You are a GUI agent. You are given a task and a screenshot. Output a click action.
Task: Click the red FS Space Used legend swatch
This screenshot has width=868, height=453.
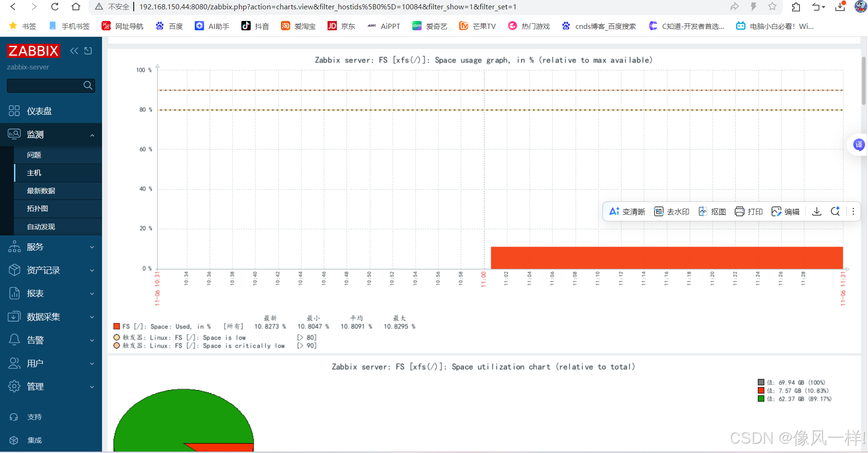pyautogui.click(x=116, y=326)
